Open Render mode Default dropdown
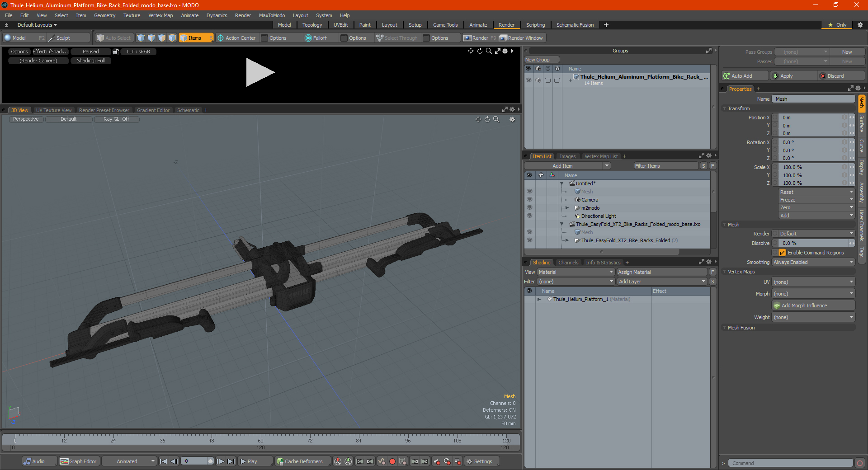 point(816,234)
